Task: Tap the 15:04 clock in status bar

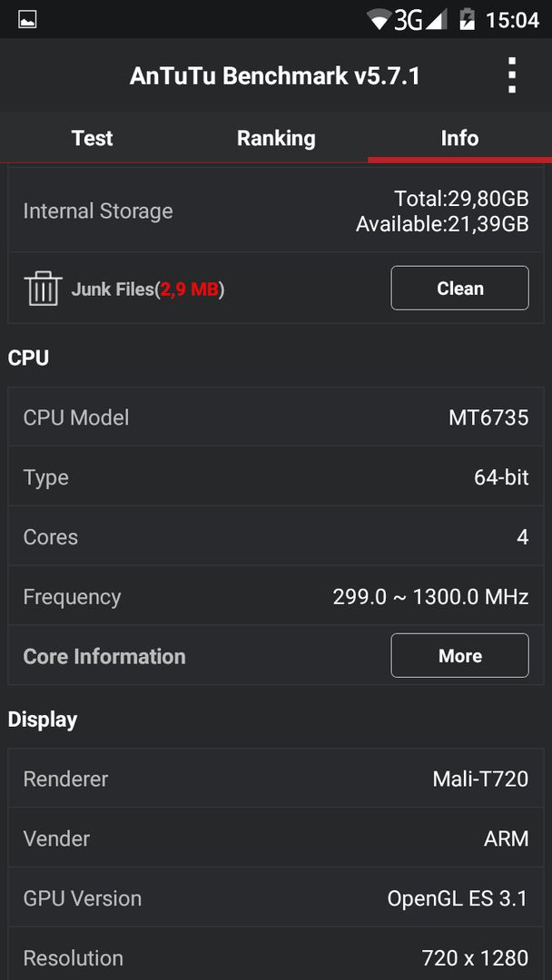Action: tap(512, 20)
